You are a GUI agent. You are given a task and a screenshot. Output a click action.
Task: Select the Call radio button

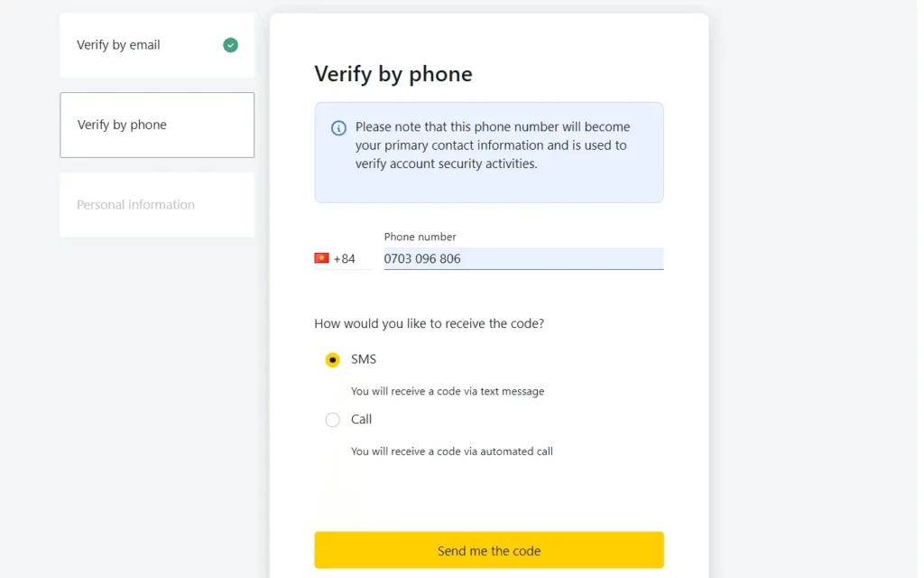pyautogui.click(x=332, y=419)
